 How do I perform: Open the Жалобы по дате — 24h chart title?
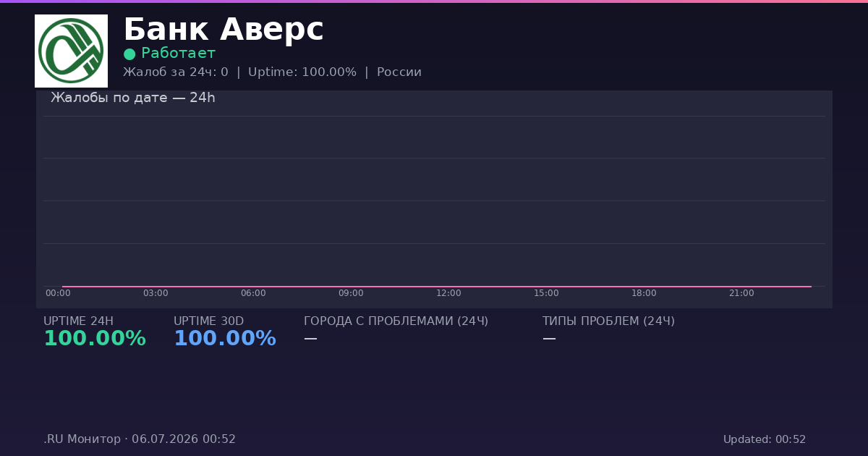(133, 98)
